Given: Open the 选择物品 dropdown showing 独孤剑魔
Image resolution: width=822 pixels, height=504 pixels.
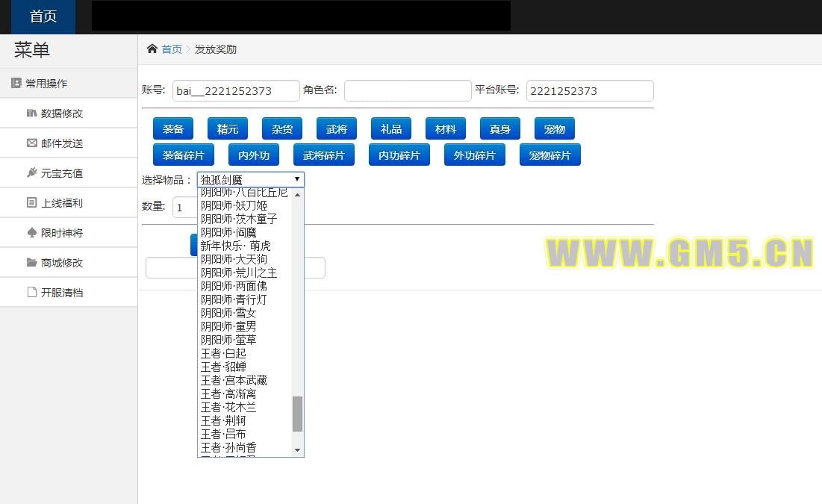Looking at the screenshot, I should (x=250, y=179).
